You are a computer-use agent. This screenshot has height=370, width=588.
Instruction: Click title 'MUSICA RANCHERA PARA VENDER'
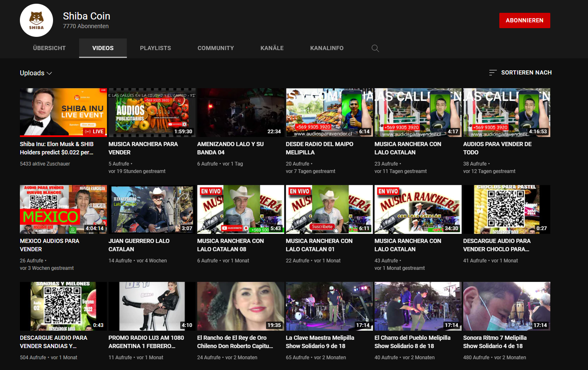click(143, 148)
